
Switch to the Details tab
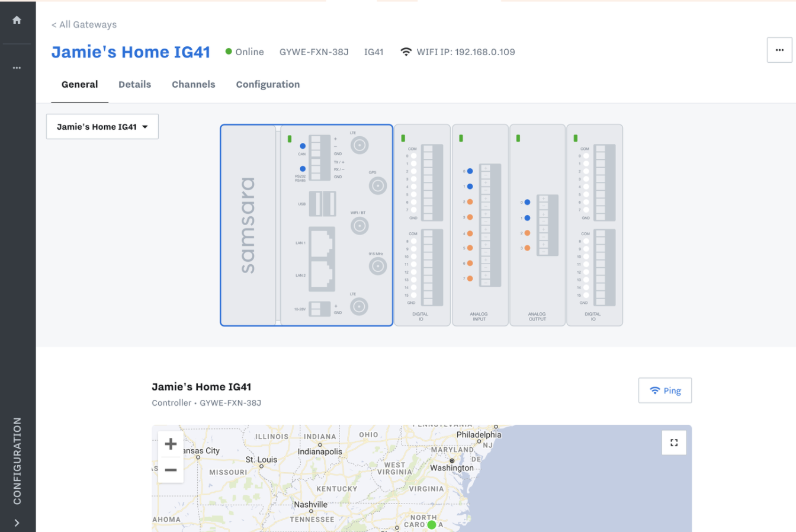(134, 84)
